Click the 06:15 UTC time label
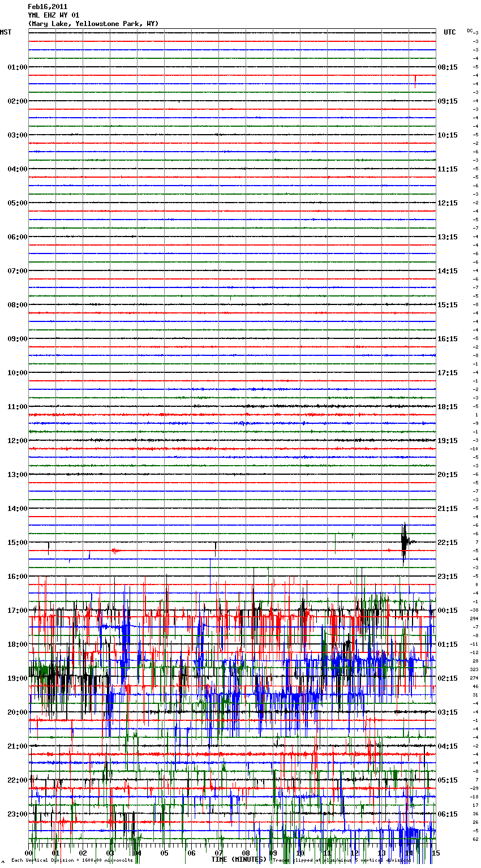This screenshot has height=868, width=481. coord(448,814)
